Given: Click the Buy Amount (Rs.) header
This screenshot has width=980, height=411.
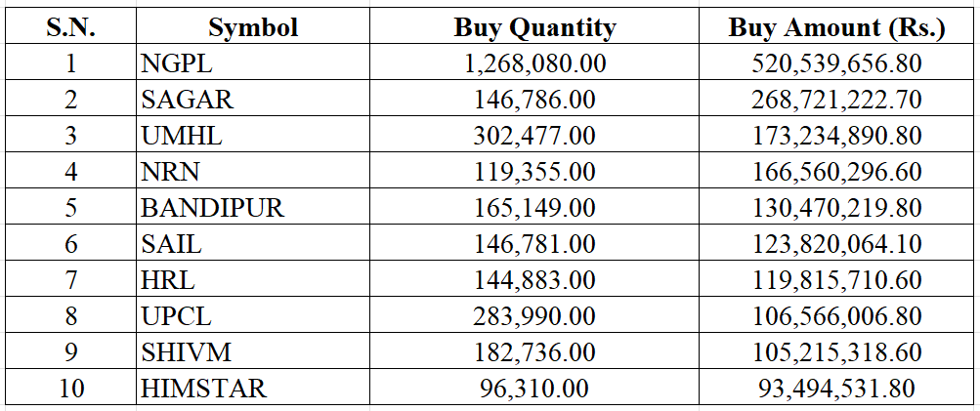Looking at the screenshot, I should 836,27.
